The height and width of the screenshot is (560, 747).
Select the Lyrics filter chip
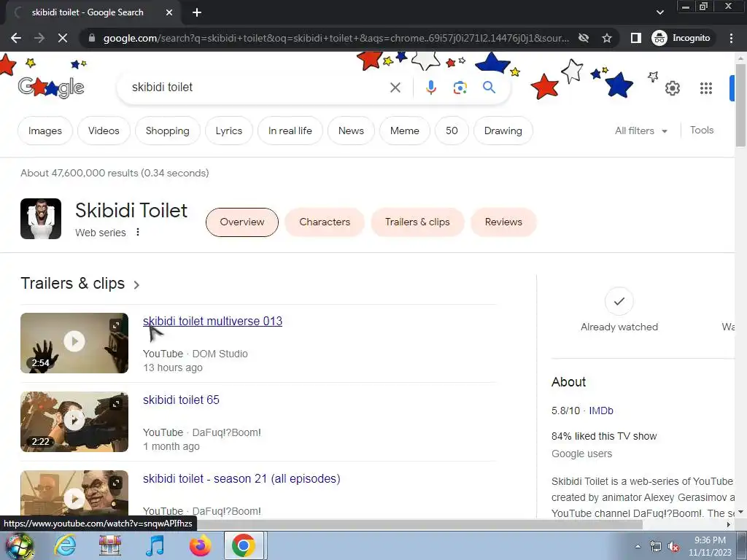228,131
